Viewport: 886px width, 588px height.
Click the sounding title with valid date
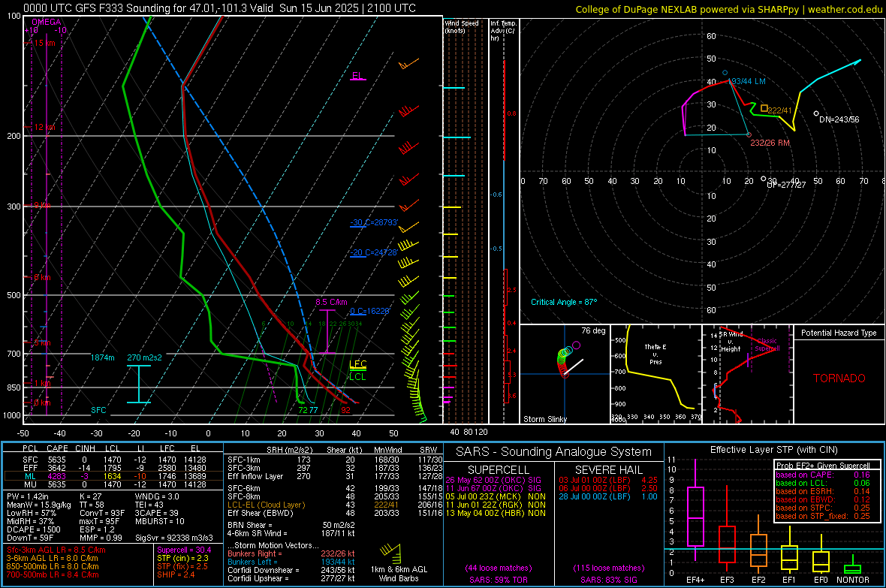point(219,8)
